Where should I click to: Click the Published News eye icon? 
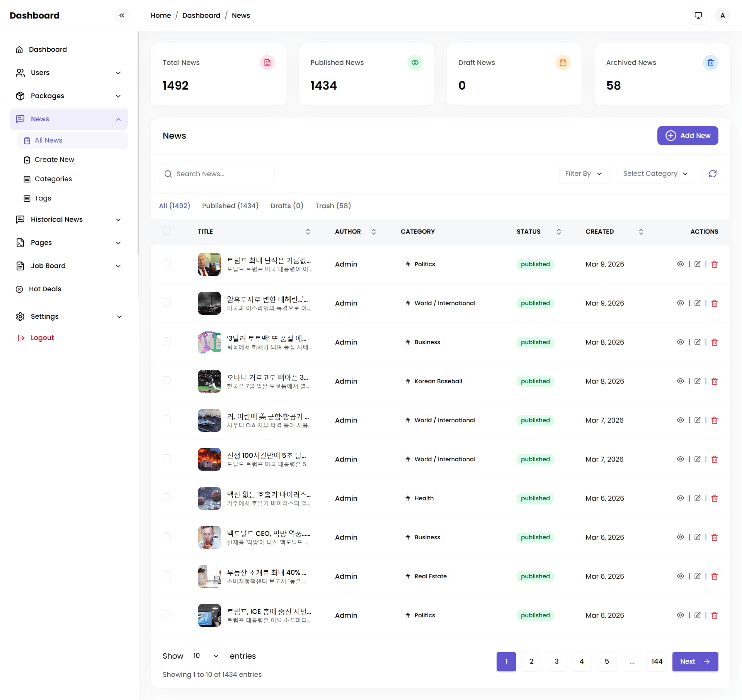coord(415,63)
